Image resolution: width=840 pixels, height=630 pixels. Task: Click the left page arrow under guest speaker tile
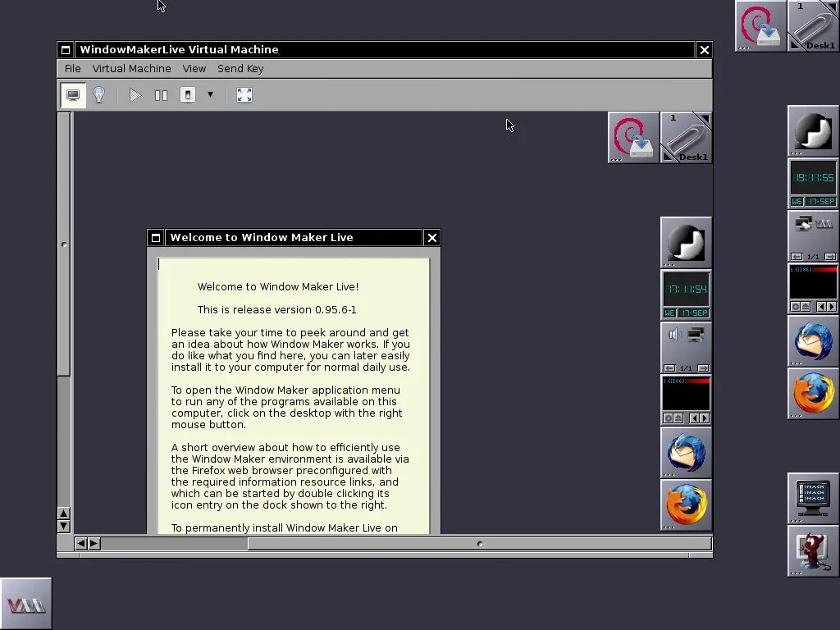(x=669, y=368)
